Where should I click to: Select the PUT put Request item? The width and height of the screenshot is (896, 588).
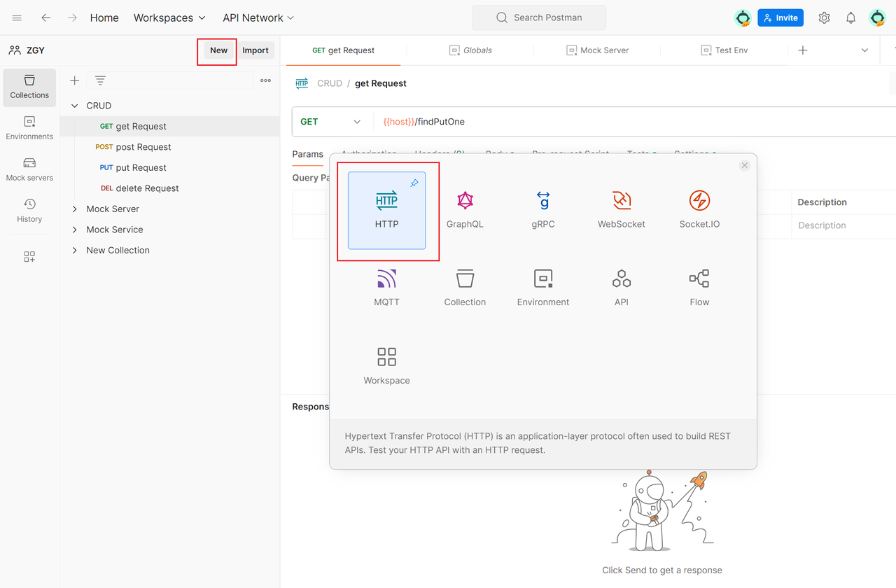(169, 167)
